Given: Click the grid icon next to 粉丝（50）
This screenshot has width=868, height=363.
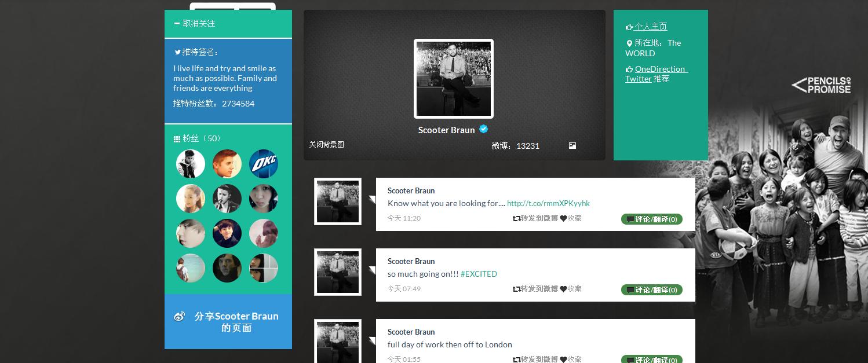Looking at the screenshot, I should (x=177, y=139).
